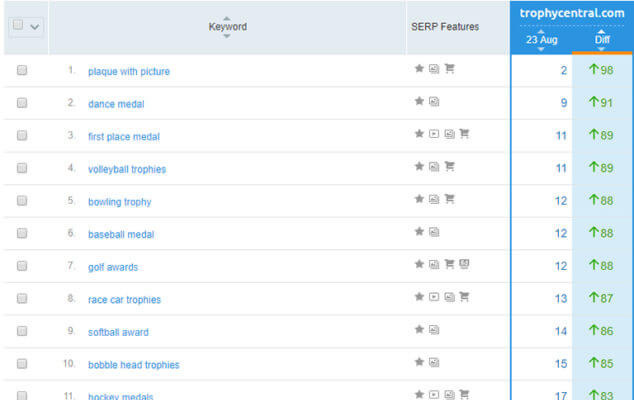Tick the select-all checkbox in table header
This screenshot has width=634, height=400.
tap(18, 25)
